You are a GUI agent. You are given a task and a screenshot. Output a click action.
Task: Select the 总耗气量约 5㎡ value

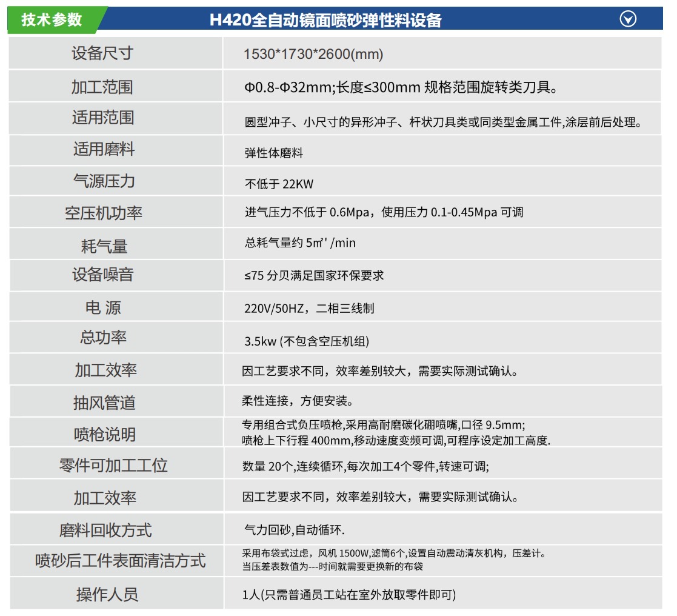pos(300,243)
